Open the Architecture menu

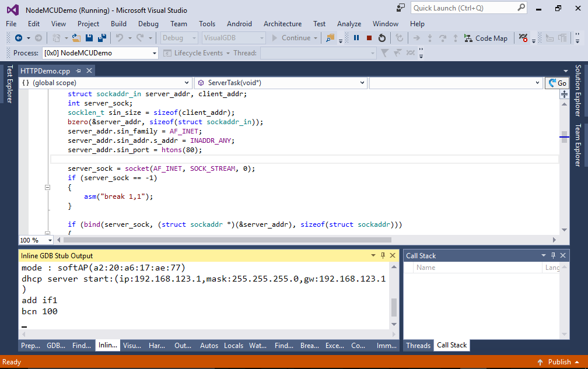coord(282,23)
